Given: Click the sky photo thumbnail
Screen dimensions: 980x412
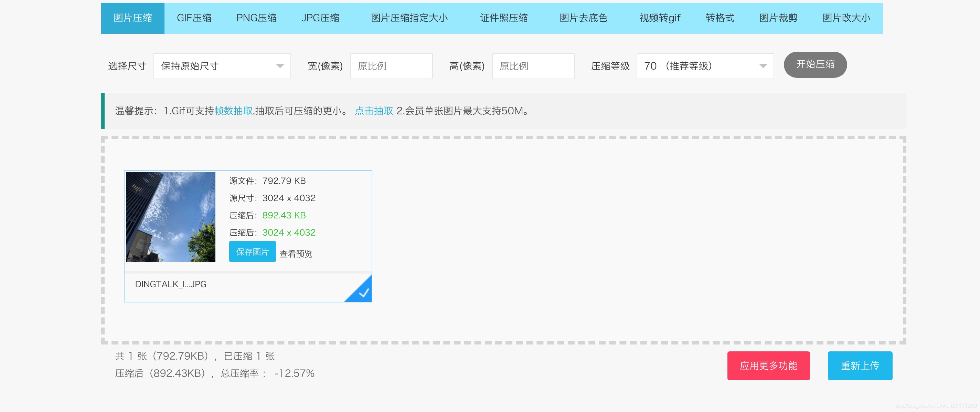Looking at the screenshot, I should [170, 217].
